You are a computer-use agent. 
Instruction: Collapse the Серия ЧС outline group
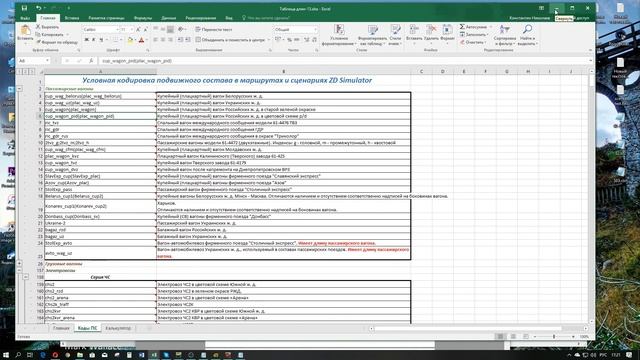point(25,277)
